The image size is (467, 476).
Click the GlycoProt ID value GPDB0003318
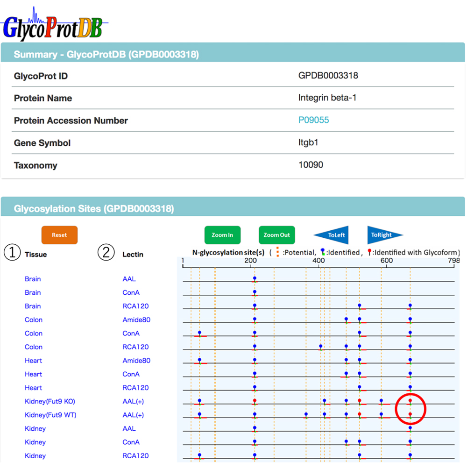328,76
